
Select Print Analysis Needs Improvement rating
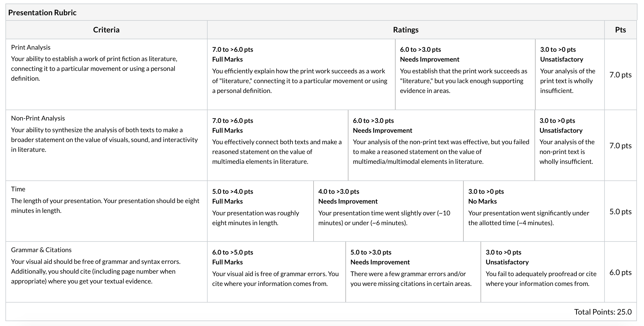pyautogui.click(x=465, y=74)
